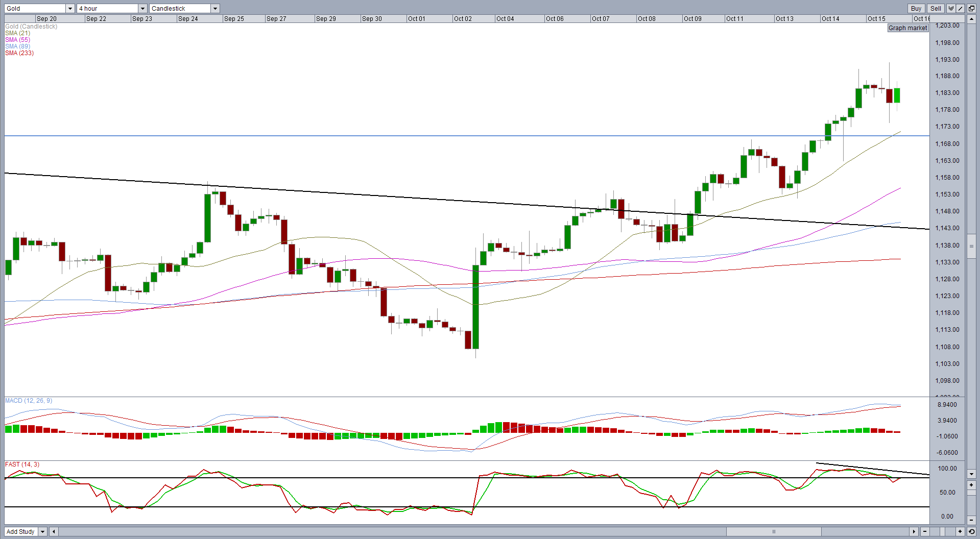This screenshot has height=539, width=980.
Task: Click the Gold instrument field
Action: click(35, 9)
